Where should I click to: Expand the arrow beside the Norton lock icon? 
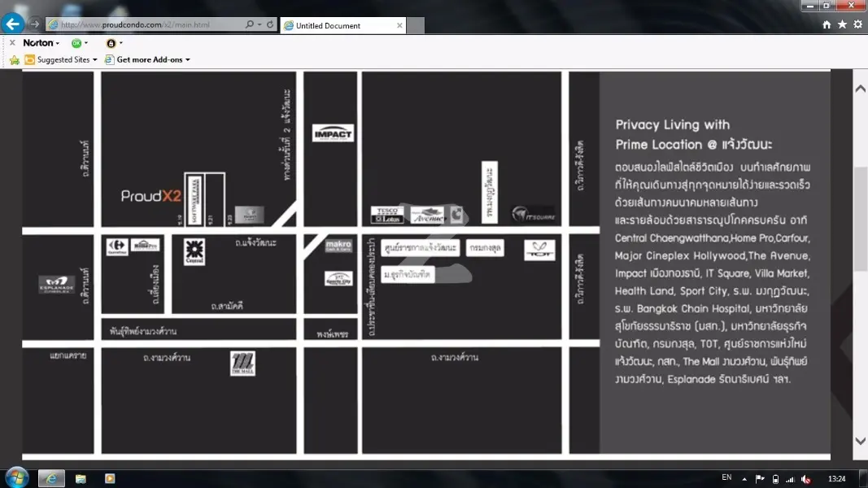click(120, 42)
